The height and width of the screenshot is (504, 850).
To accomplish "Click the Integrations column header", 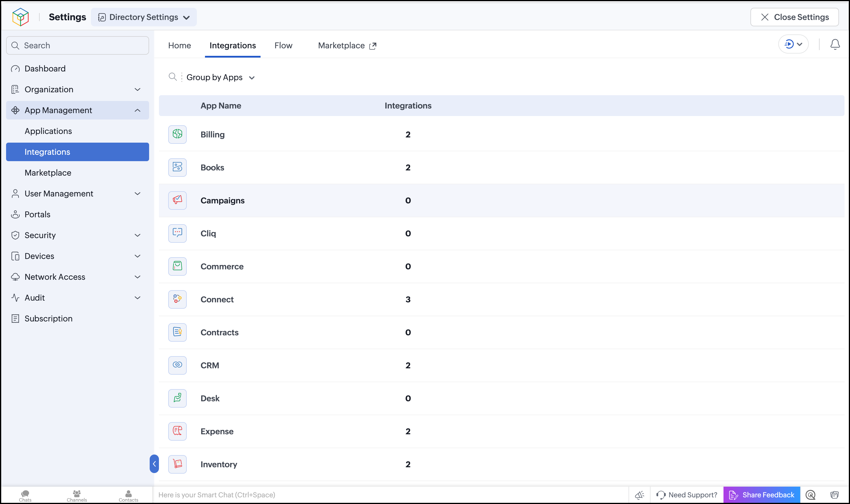I will 408,106.
